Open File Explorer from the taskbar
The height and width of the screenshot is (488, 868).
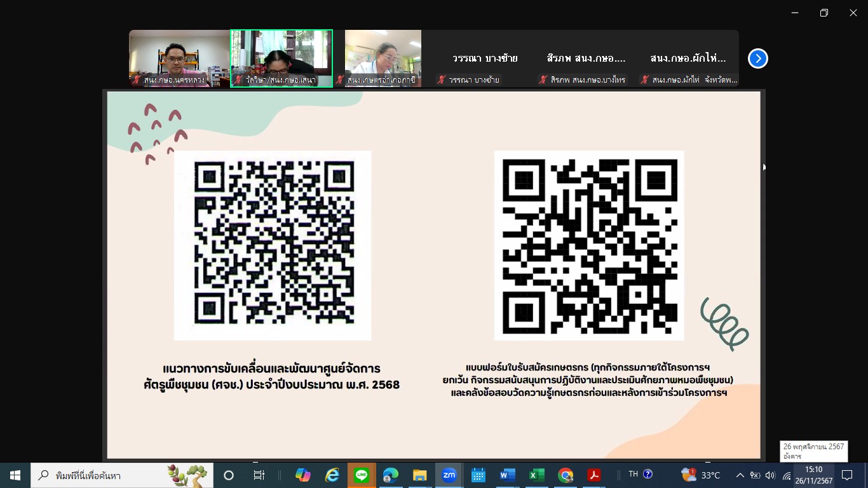(x=419, y=475)
